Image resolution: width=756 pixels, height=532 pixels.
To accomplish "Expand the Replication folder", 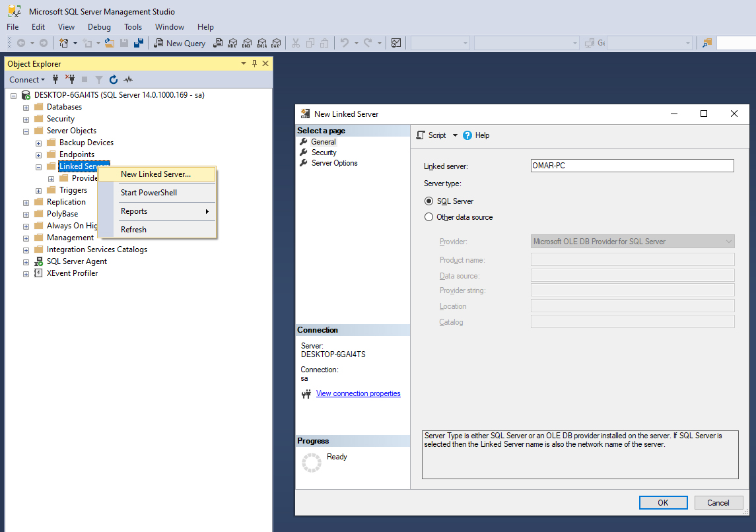I will [x=26, y=203].
